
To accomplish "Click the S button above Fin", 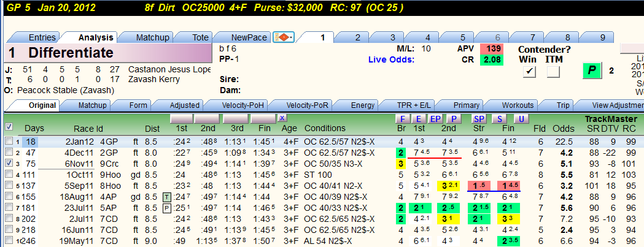I will point(500,119).
